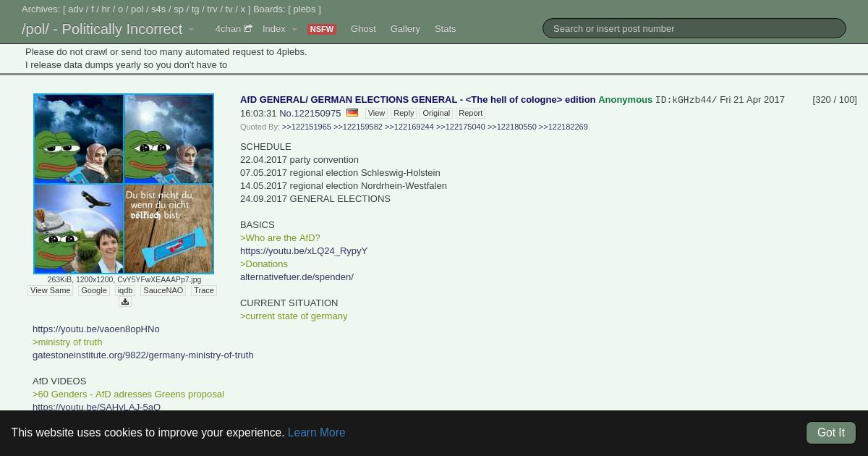Open the Gallery page
Image resolution: width=868 pixels, height=456 pixels.
click(x=405, y=29)
